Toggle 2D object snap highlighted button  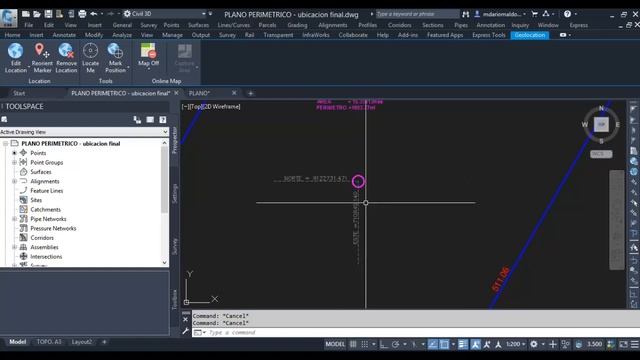[x=444, y=344]
